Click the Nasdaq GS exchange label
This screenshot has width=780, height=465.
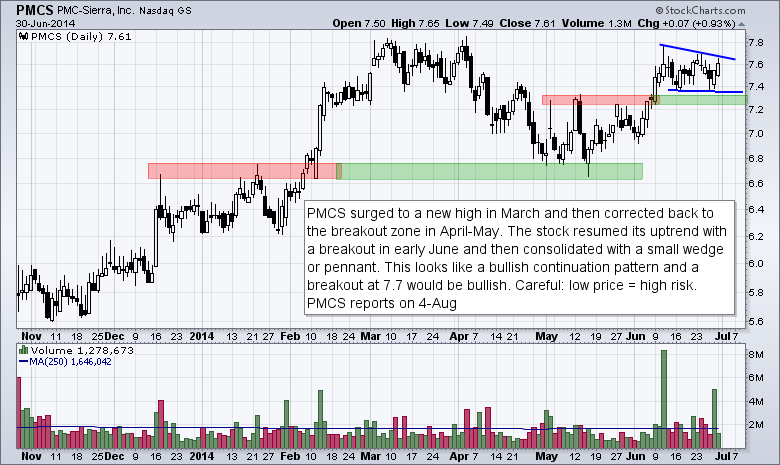tap(165, 10)
